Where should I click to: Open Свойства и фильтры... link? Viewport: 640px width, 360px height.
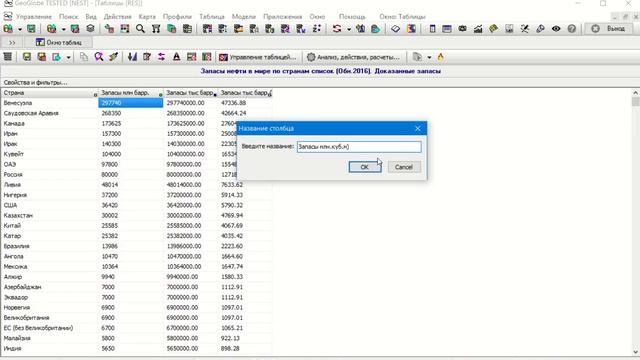pyautogui.click(x=36, y=82)
